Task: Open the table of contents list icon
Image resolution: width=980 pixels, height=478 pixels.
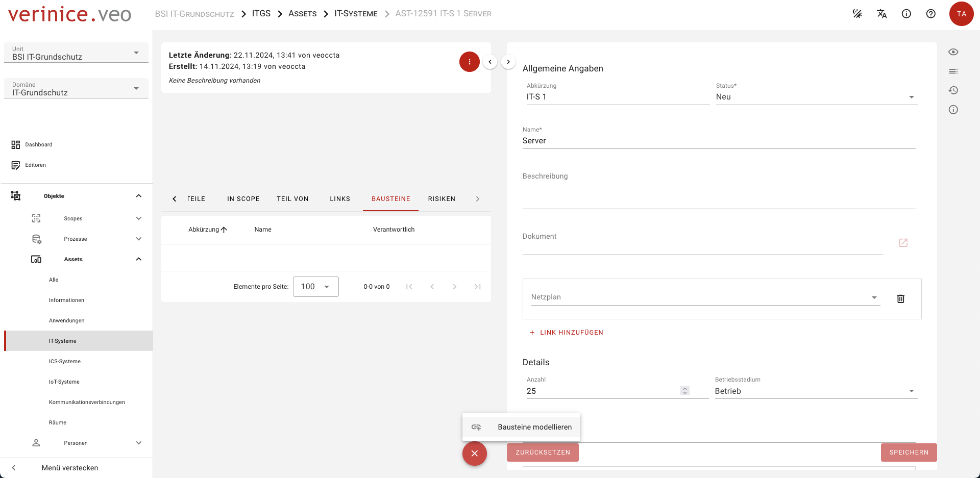Action: (x=953, y=71)
